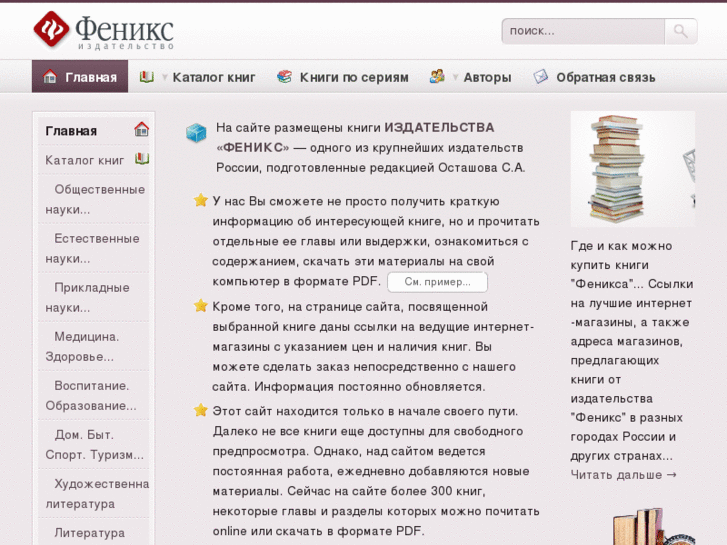This screenshot has width=727, height=545.
Task: Click the blue cube icon by intro
Action: click(196, 133)
